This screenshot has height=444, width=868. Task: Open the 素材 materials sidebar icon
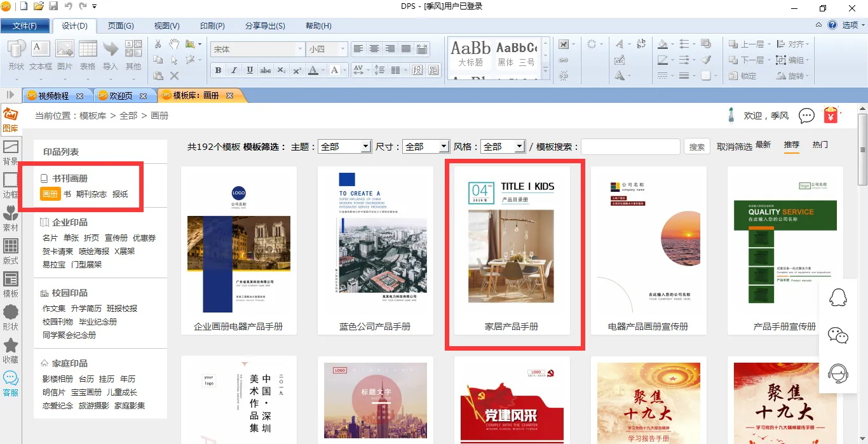(10, 218)
